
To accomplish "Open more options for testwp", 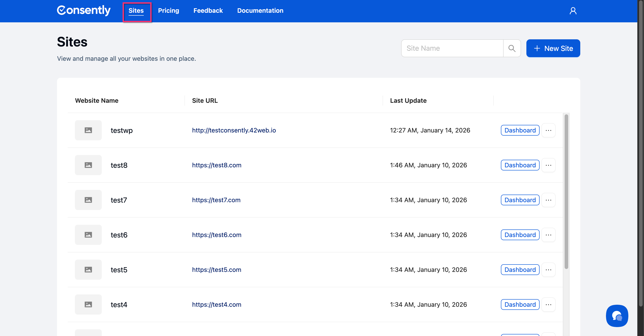I will [548, 130].
